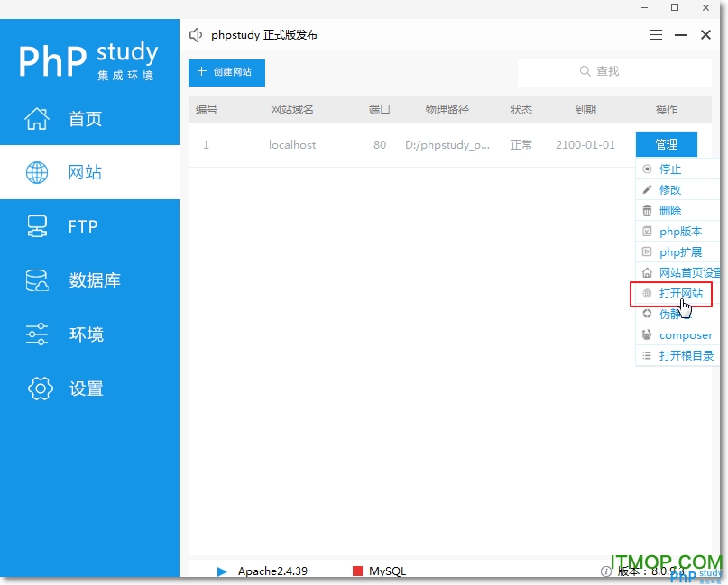Click the globe icon beside 网站
The image size is (728, 585).
(x=37, y=172)
